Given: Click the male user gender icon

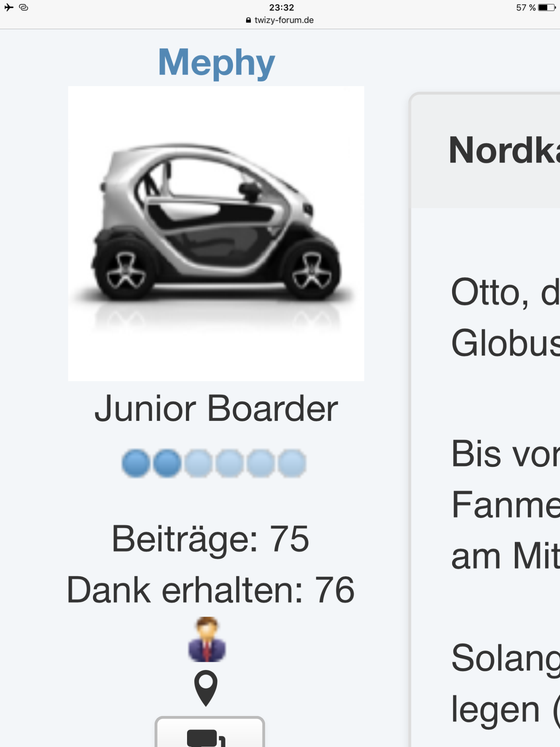Looking at the screenshot, I should pyautogui.click(x=207, y=639).
